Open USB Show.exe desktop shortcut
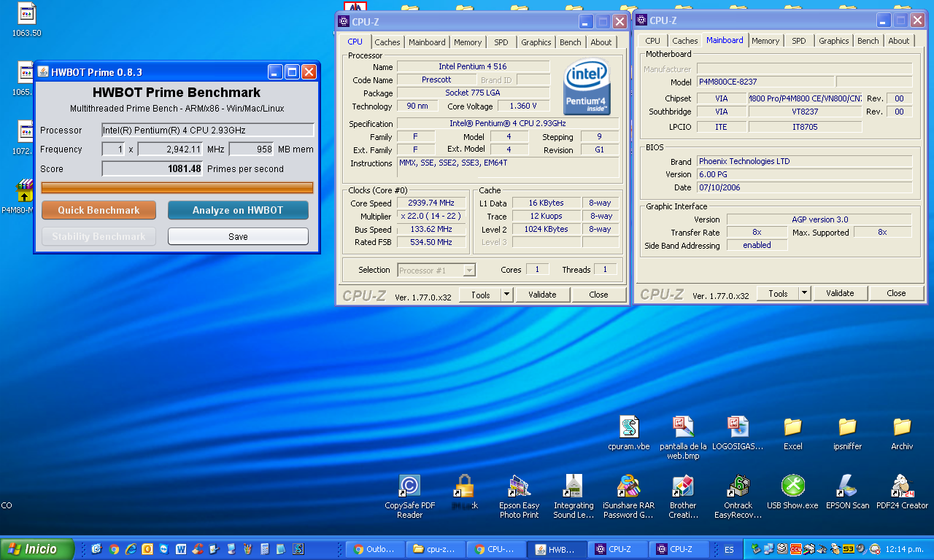 792,492
